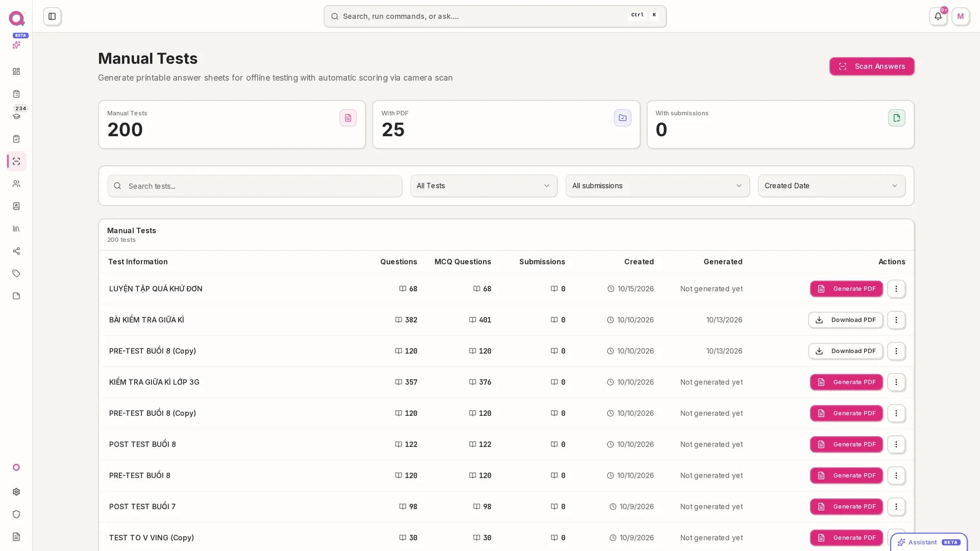The image size is (980, 551).
Task: Open the tag sidebar icon
Action: (16, 273)
